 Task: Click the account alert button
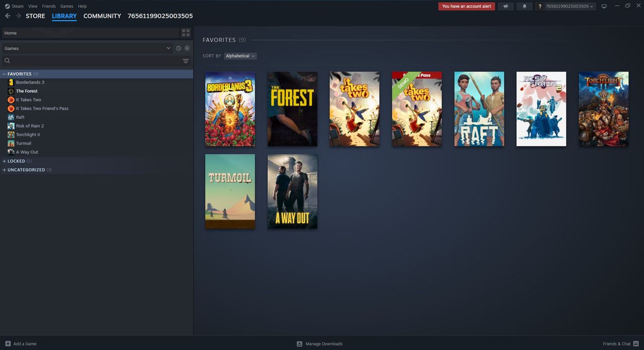pos(466,6)
